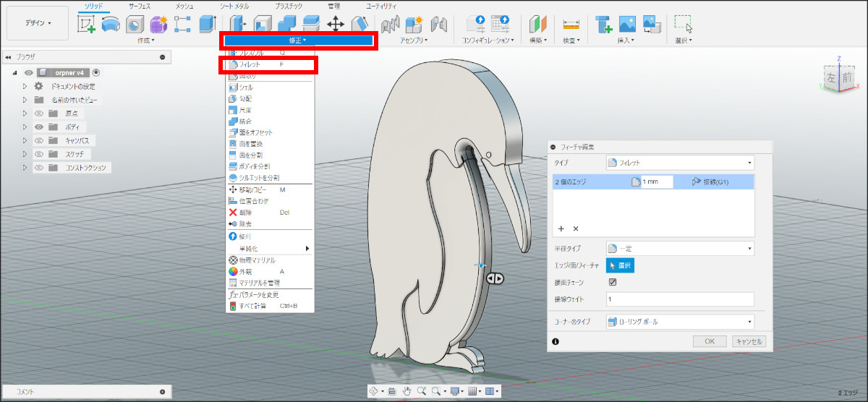Click the キャンセル button
The width and height of the screenshot is (868, 402).
[x=749, y=341]
